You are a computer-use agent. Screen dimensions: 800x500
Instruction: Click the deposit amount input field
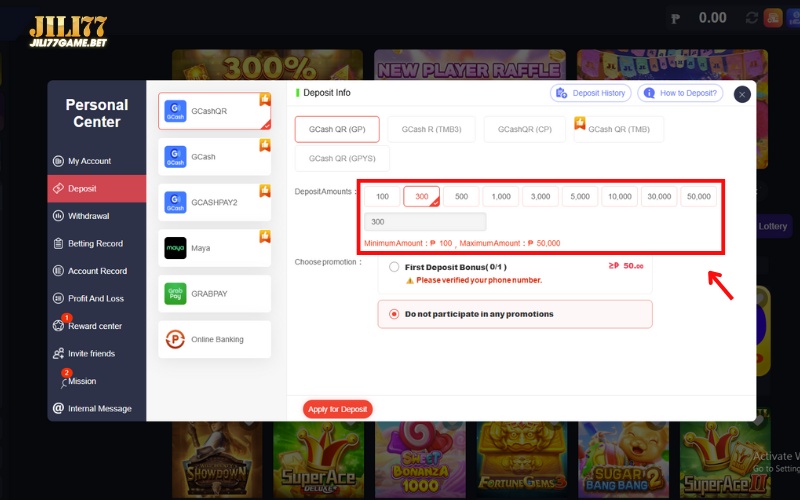tap(425, 222)
